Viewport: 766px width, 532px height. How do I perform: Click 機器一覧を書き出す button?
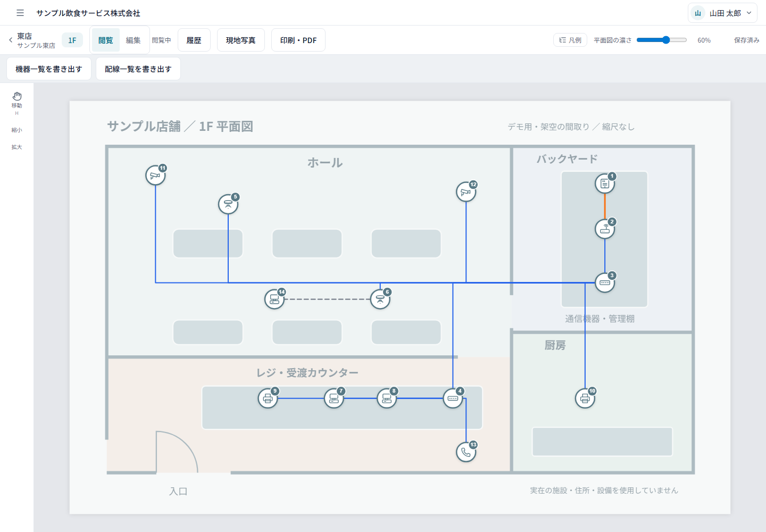click(x=49, y=69)
